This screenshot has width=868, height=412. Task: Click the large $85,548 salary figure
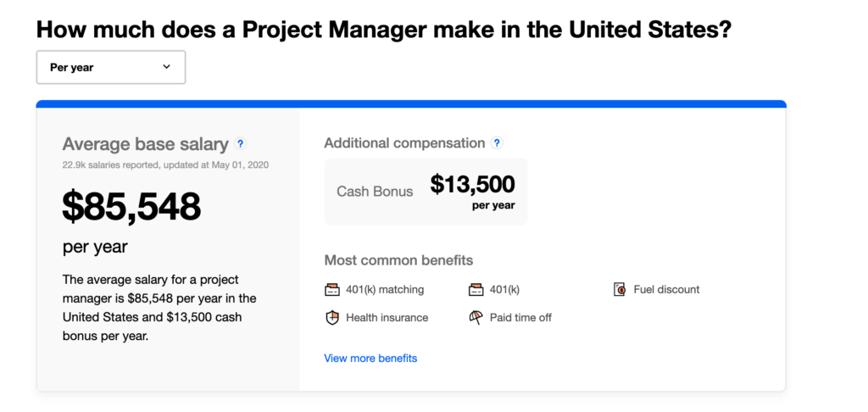131,206
